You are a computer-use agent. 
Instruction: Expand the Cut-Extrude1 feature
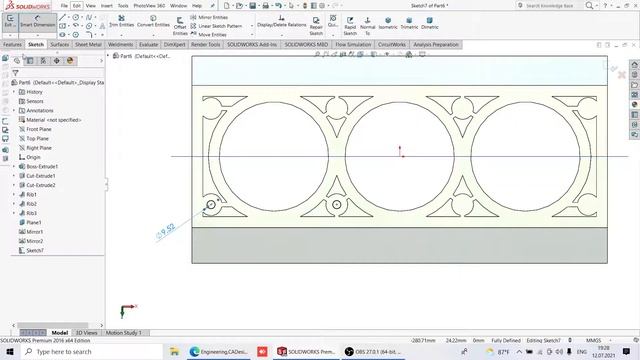(x=14, y=176)
